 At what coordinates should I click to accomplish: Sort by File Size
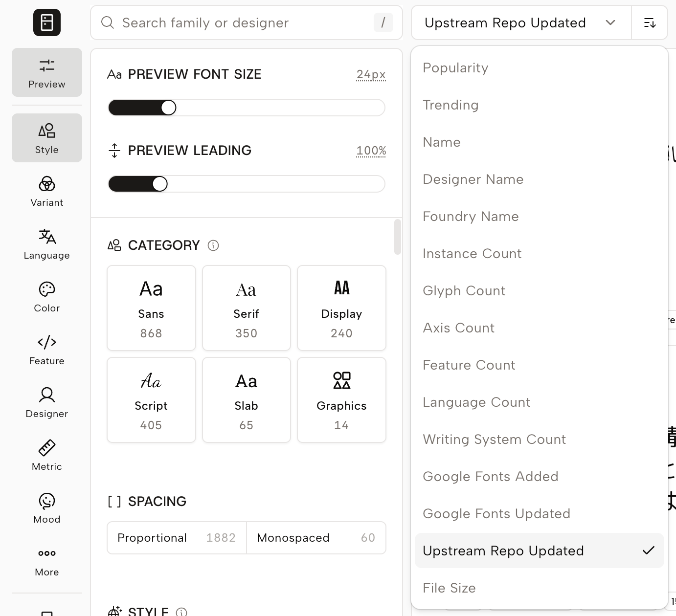click(539, 588)
